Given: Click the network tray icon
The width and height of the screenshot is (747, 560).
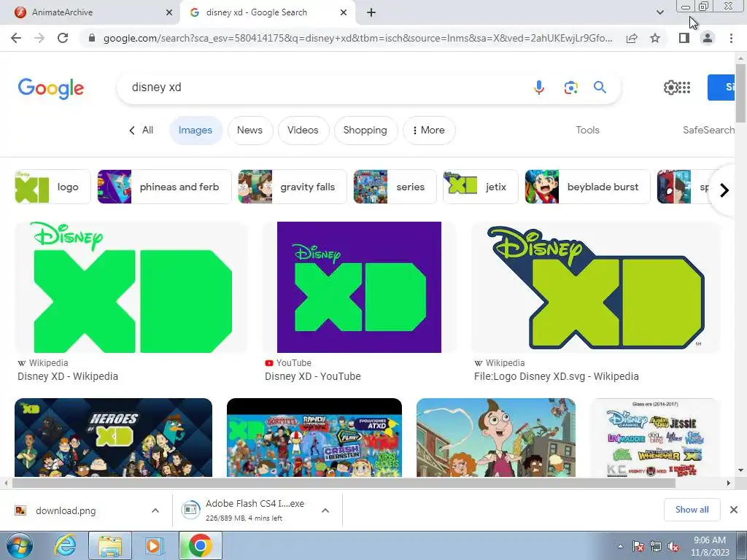Looking at the screenshot, I should (656, 547).
